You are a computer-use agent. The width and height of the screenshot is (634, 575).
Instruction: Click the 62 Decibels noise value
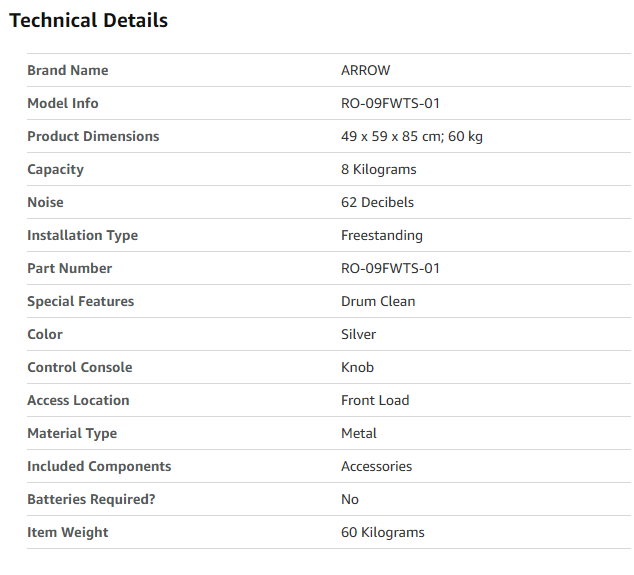(377, 202)
